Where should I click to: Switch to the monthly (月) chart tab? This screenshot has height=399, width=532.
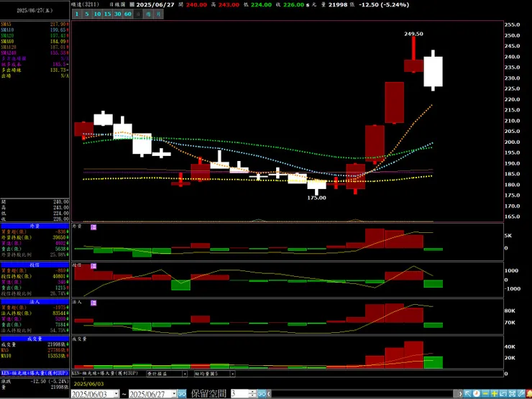coord(158,14)
